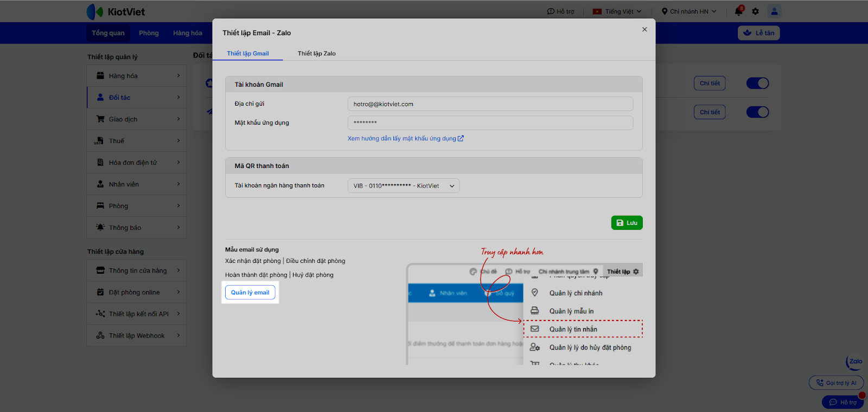The width and height of the screenshot is (868, 412).
Task: Open the Tiếng Việt language dropdown
Action: point(617,11)
